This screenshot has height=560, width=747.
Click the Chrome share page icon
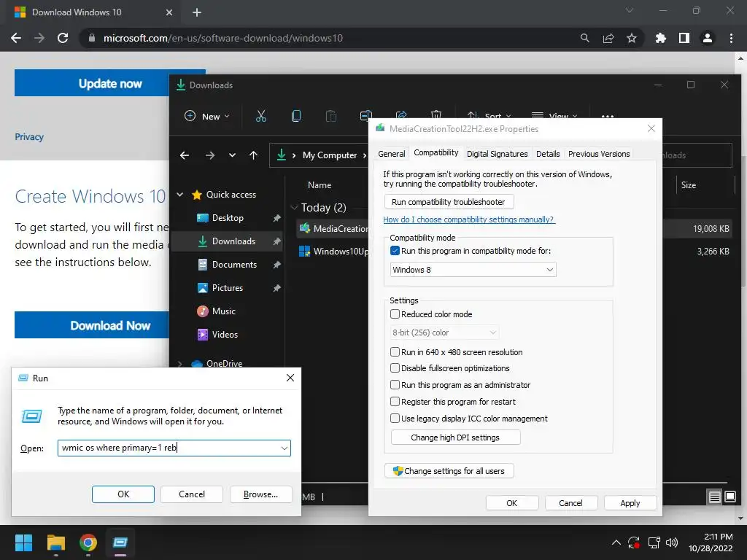pyautogui.click(x=608, y=38)
